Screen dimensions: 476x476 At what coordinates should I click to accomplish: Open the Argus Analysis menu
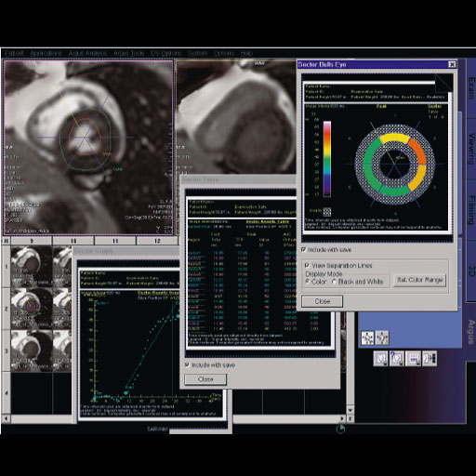87,53
